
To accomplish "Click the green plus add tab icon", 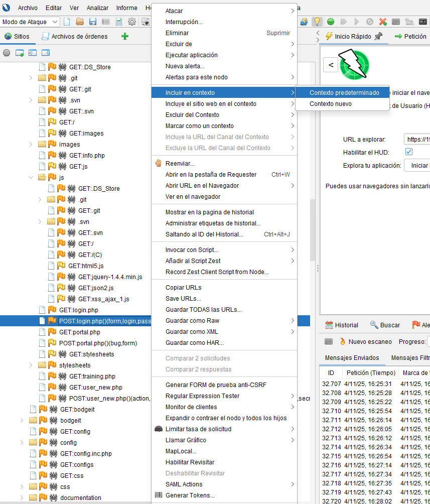I will [125, 36].
